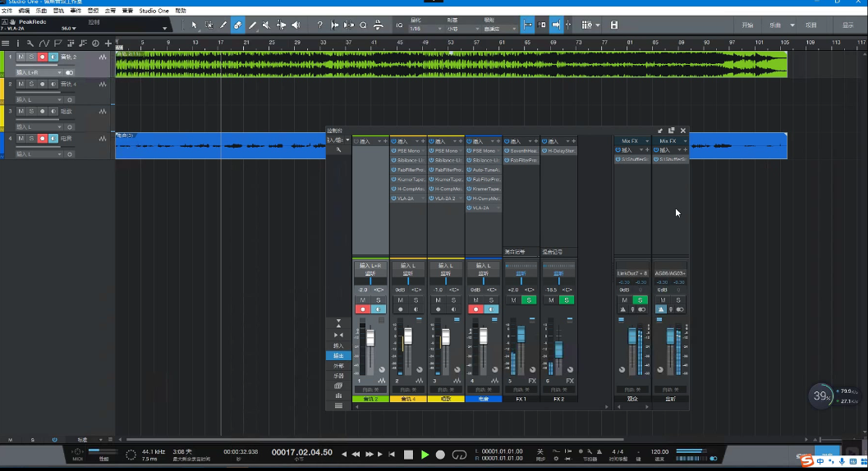The width and height of the screenshot is (868, 471).
Task: Mute track 1 in track list
Action: point(21,57)
